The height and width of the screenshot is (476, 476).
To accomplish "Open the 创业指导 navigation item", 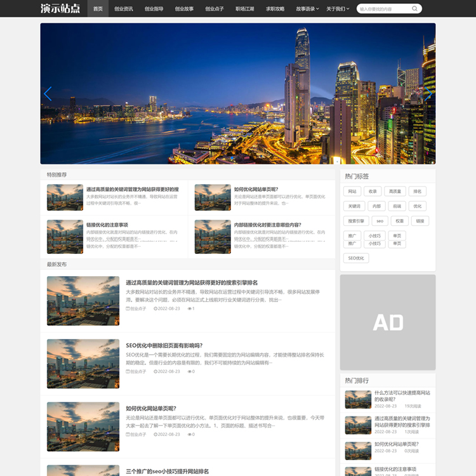I will pos(154,9).
